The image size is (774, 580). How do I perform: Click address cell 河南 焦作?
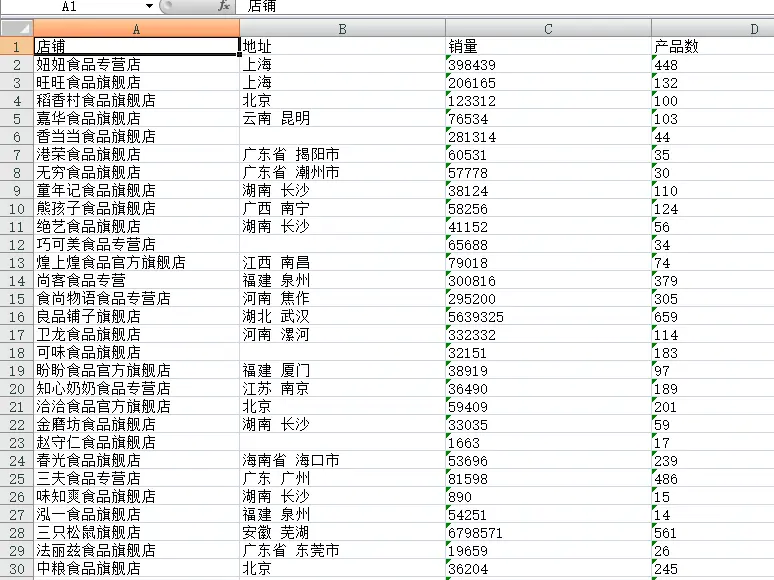pos(343,299)
